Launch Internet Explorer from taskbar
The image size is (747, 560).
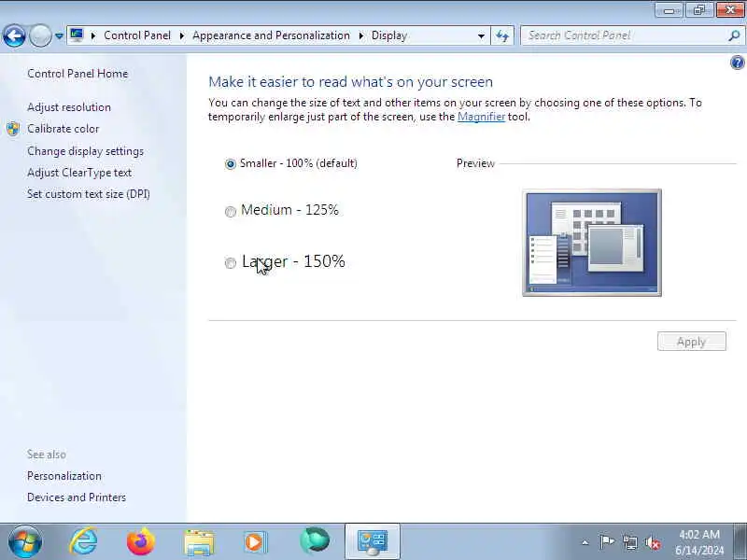click(x=84, y=541)
